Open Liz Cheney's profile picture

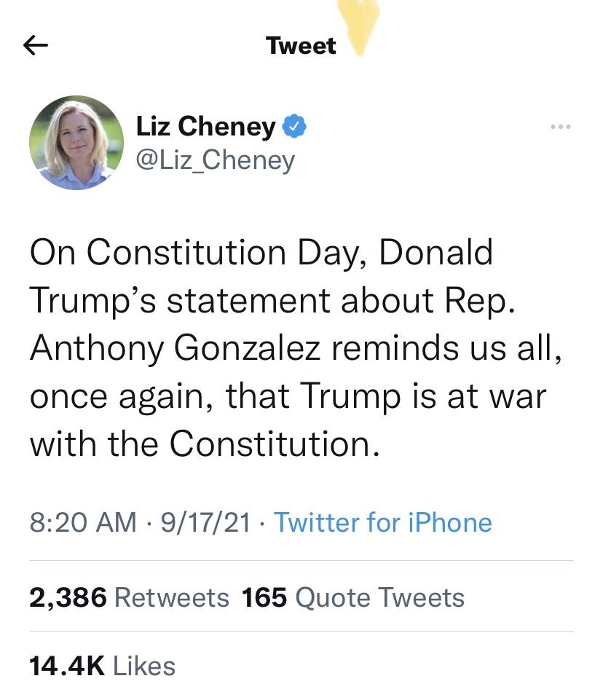coord(78,142)
